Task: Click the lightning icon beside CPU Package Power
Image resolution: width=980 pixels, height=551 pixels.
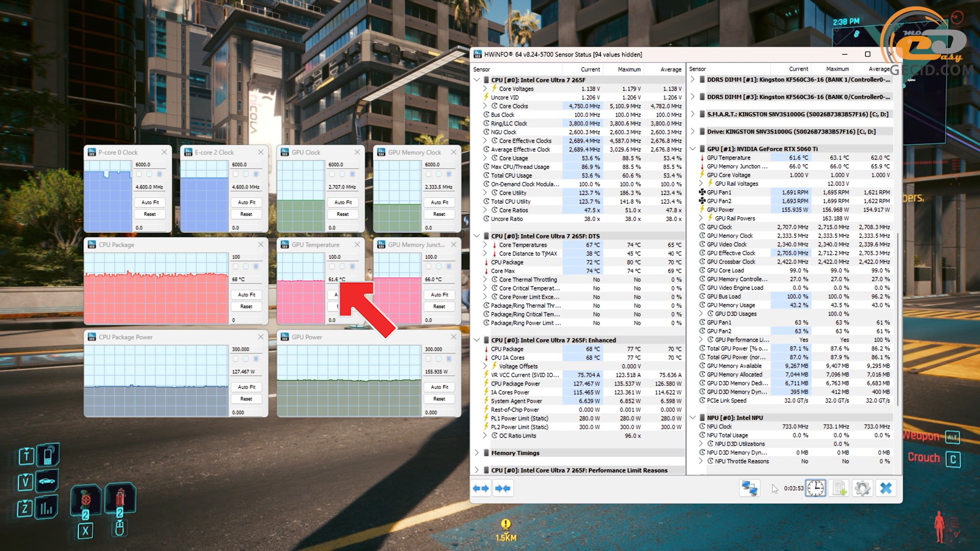Action: [486, 383]
